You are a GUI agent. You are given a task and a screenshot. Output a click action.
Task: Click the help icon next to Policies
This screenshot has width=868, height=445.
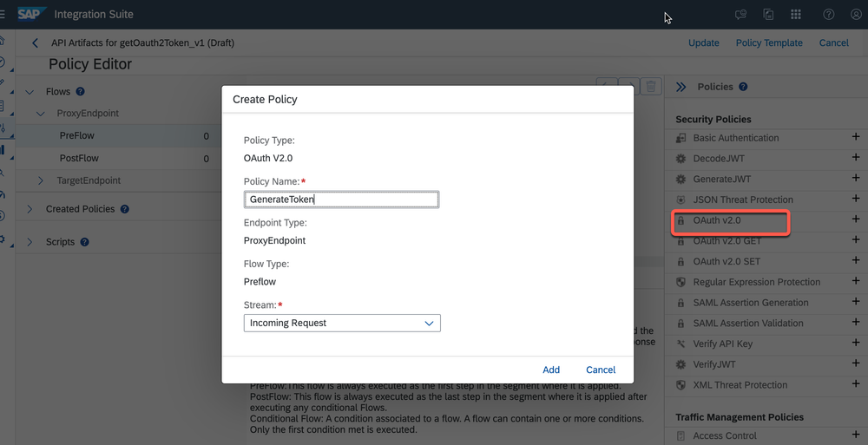click(743, 87)
